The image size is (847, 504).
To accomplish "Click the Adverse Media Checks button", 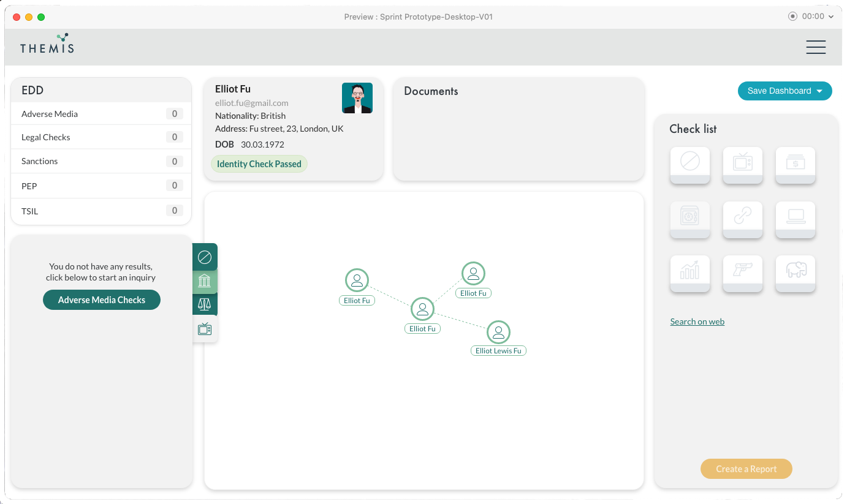I will 102,300.
